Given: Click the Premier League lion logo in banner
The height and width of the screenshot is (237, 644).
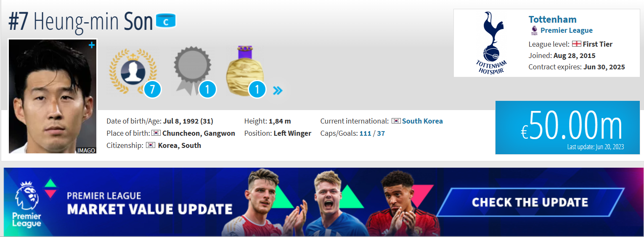Looking at the screenshot, I should click(28, 204).
